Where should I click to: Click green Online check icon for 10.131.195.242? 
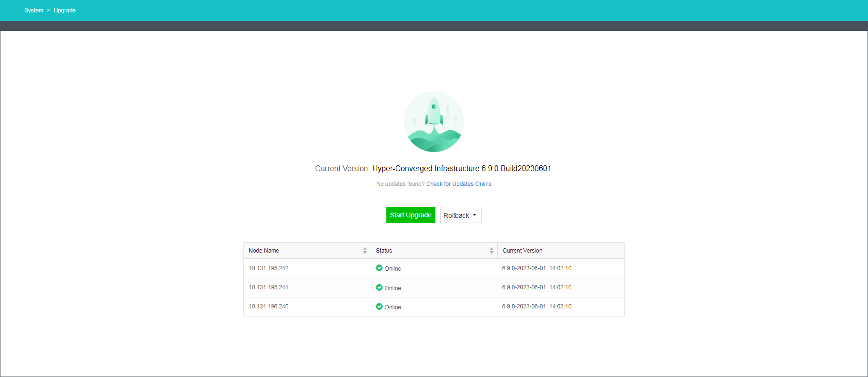click(x=379, y=268)
